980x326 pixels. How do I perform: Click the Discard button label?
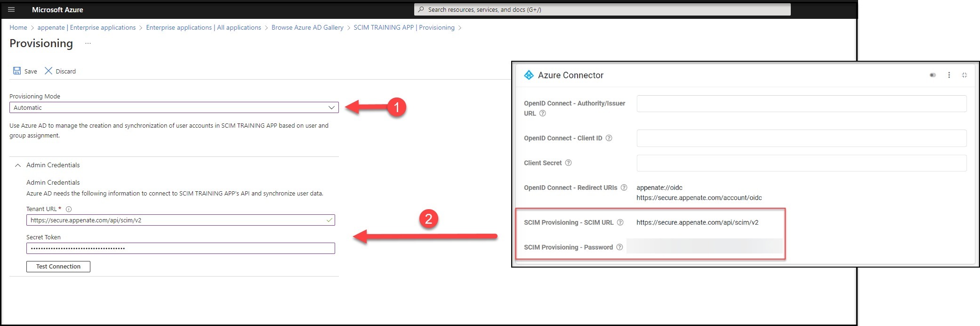click(66, 72)
